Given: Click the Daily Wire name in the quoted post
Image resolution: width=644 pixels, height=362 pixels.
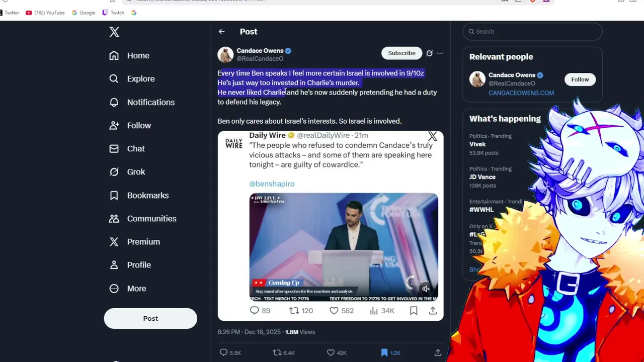Looking at the screenshot, I should [x=267, y=135].
